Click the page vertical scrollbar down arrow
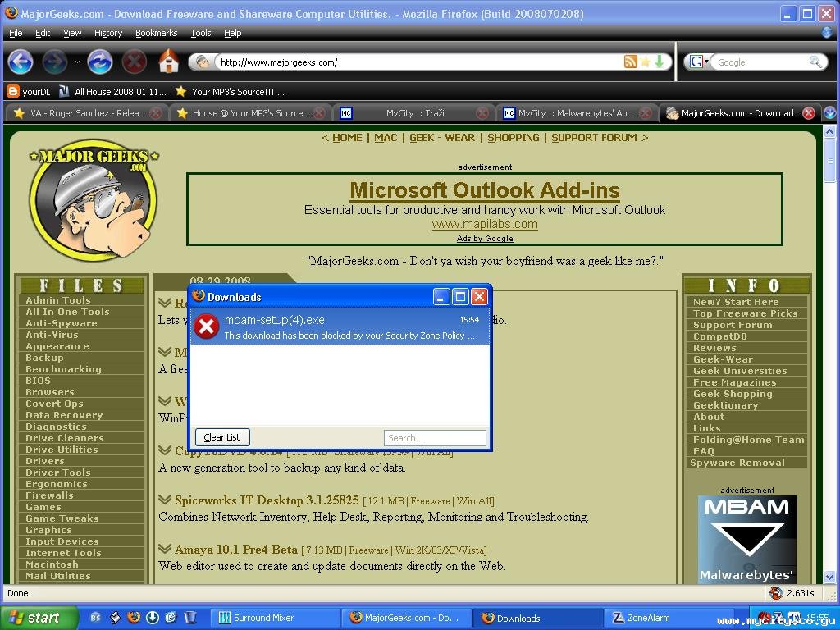This screenshot has height=630, width=840. pos(829,577)
